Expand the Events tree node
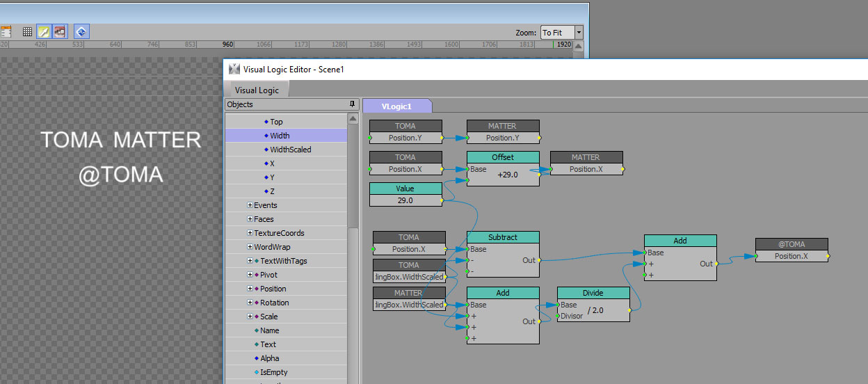868x384 pixels. [x=250, y=205]
